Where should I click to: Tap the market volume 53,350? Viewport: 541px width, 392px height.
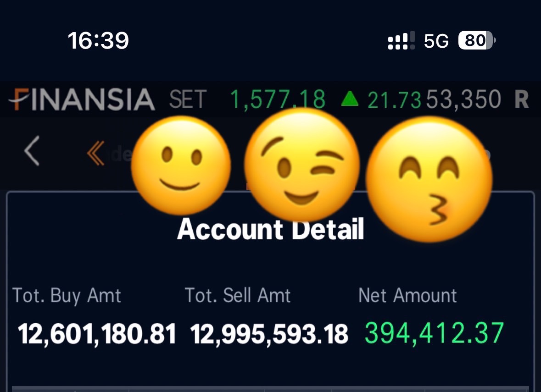click(x=463, y=99)
